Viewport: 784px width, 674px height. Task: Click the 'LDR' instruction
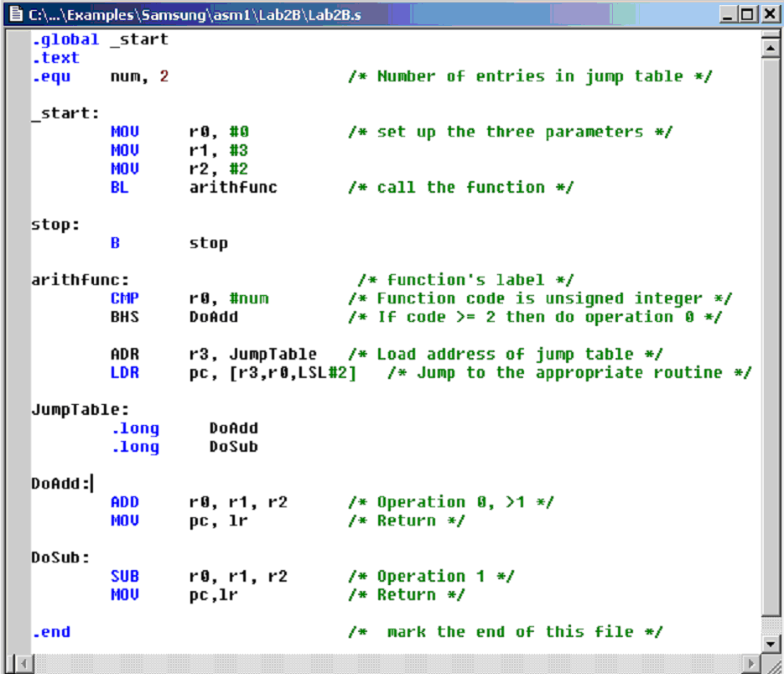[x=124, y=372]
